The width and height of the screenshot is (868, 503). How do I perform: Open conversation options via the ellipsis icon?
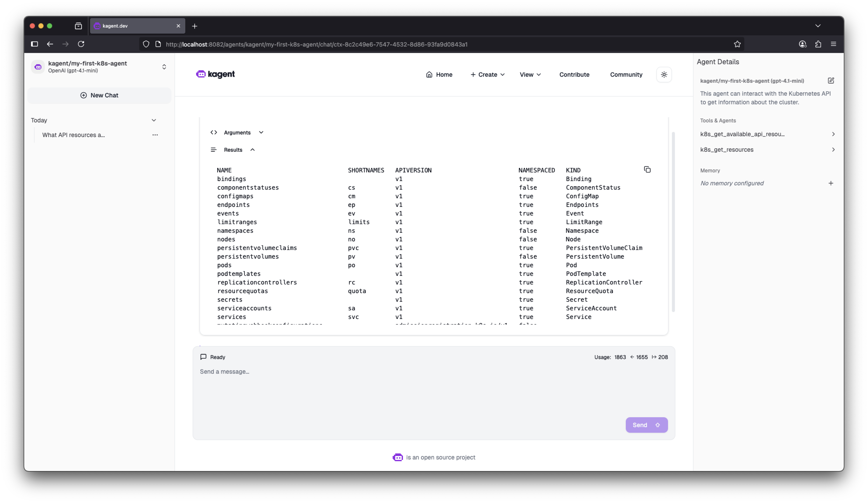[x=155, y=135]
